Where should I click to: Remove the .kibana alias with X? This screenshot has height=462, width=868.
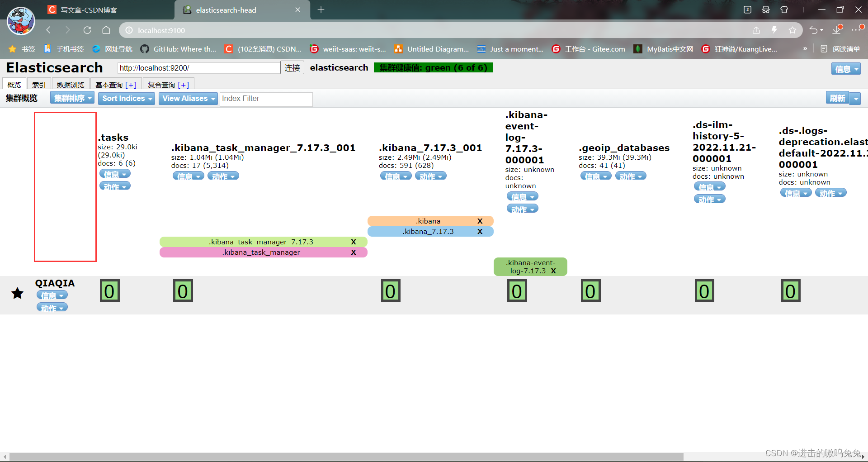click(x=480, y=221)
